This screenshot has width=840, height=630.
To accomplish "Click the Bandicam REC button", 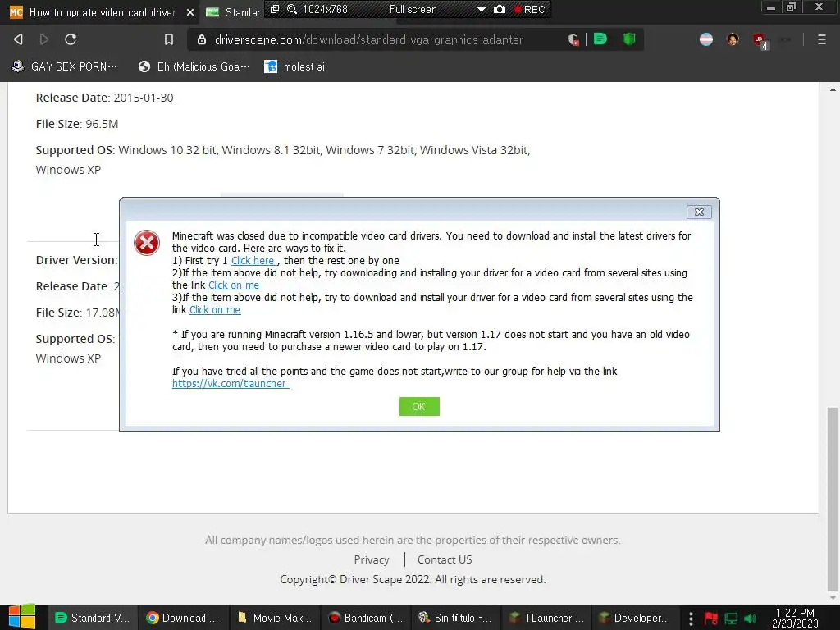I will click(x=529, y=9).
